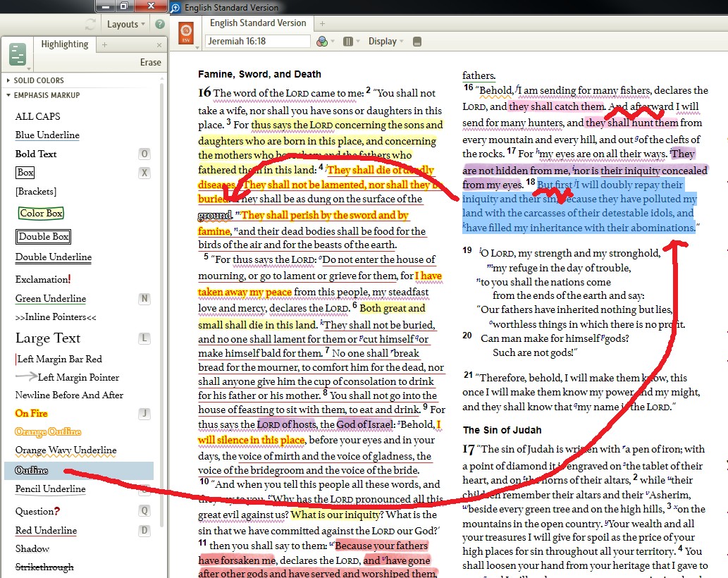The image size is (728, 578).
Task: Apply the ALL CAPS style
Action: coord(37,116)
